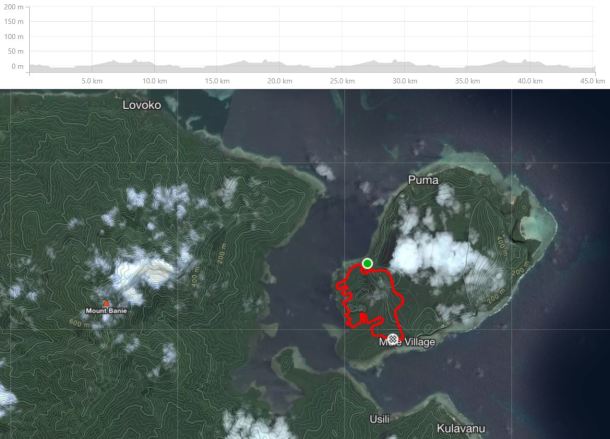Viewport: 610px width, 439px height.
Task: Pick the 30.0 km position on the chart
Action: pyautogui.click(x=404, y=80)
